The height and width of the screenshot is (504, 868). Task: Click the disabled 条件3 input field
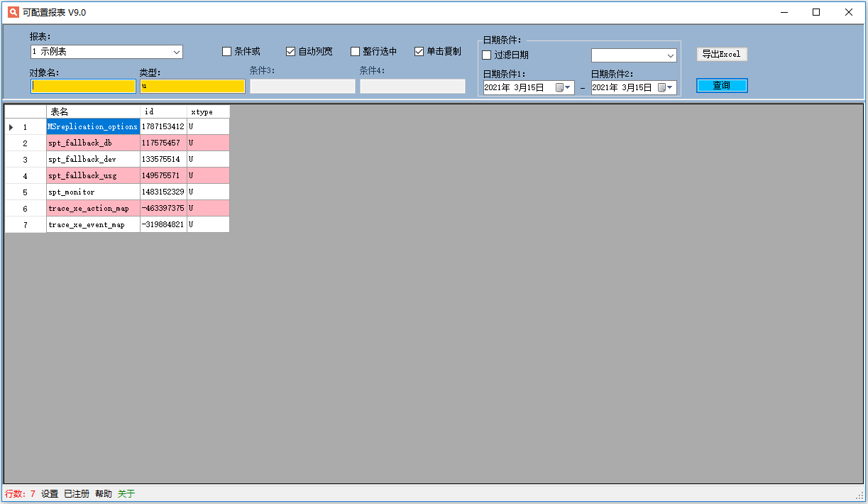click(x=302, y=86)
